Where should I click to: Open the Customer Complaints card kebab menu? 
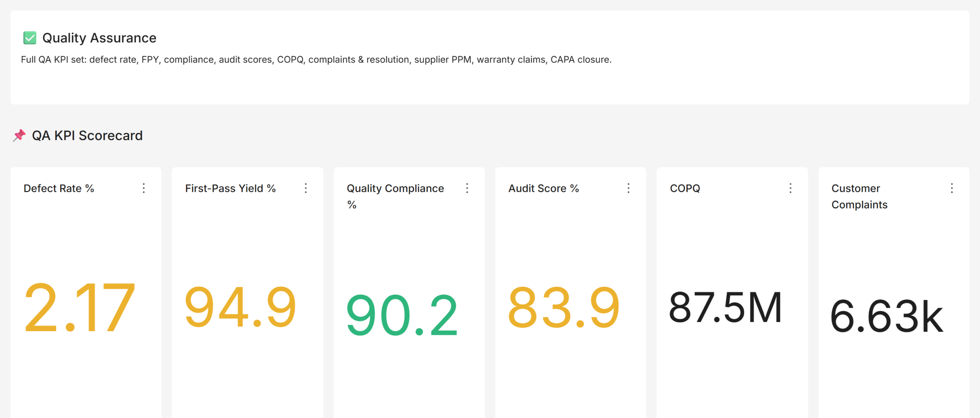point(952,188)
